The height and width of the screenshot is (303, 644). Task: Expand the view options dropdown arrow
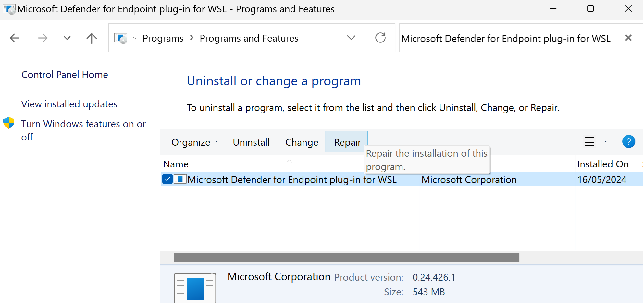tap(605, 142)
